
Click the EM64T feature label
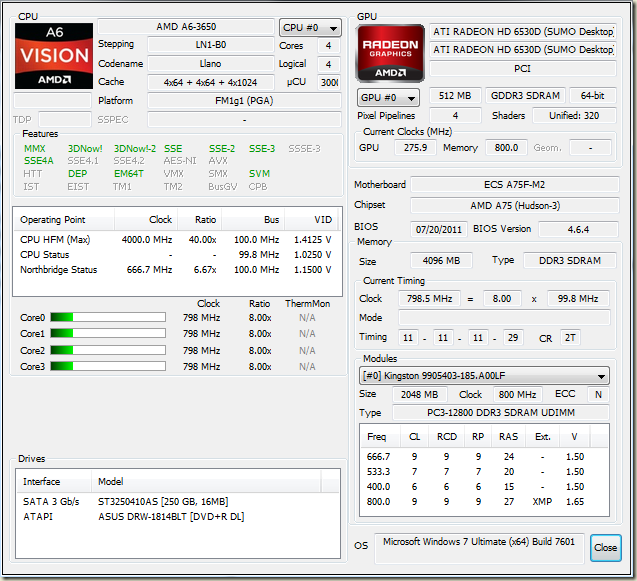129,174
